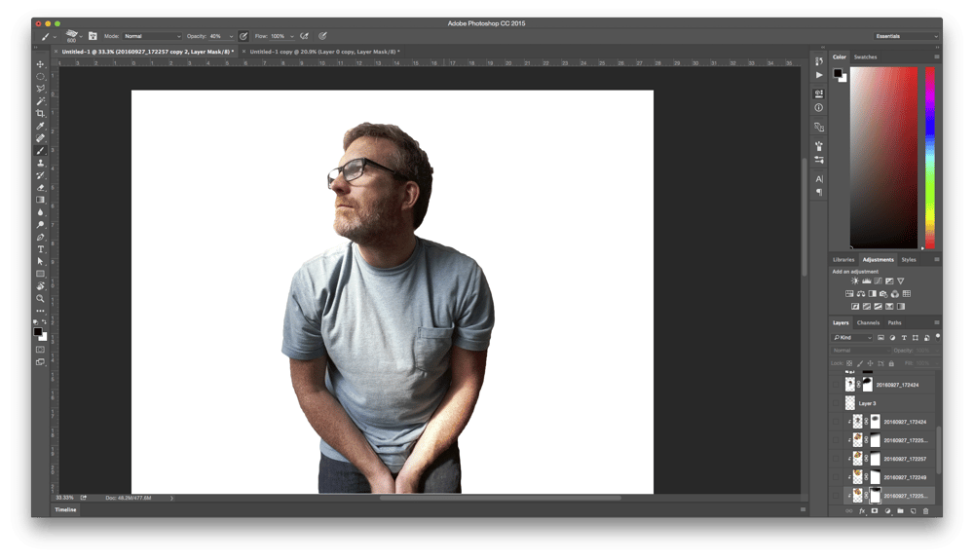The width and height of the screenshot is (974, 560).
Task: Open the layer blend mode dropdown
Action: point(861,351)
